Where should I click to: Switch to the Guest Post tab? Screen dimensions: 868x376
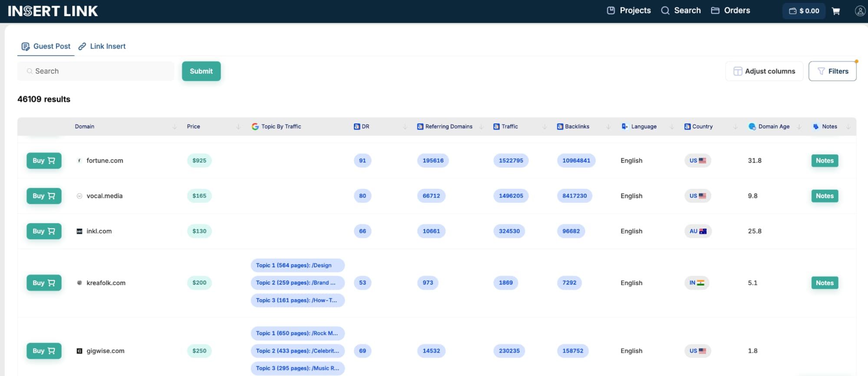(x=46, y=46)
